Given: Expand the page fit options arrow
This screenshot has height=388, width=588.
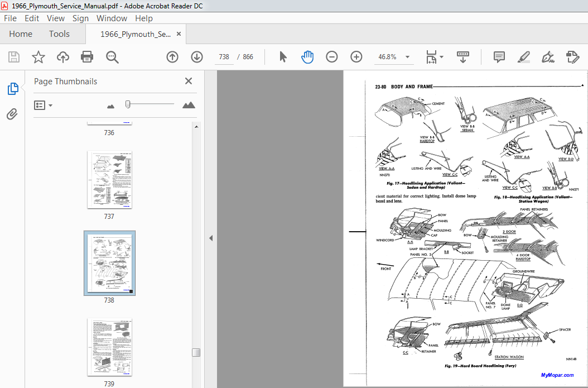Looking at the screenshot, I should [441, 57].
